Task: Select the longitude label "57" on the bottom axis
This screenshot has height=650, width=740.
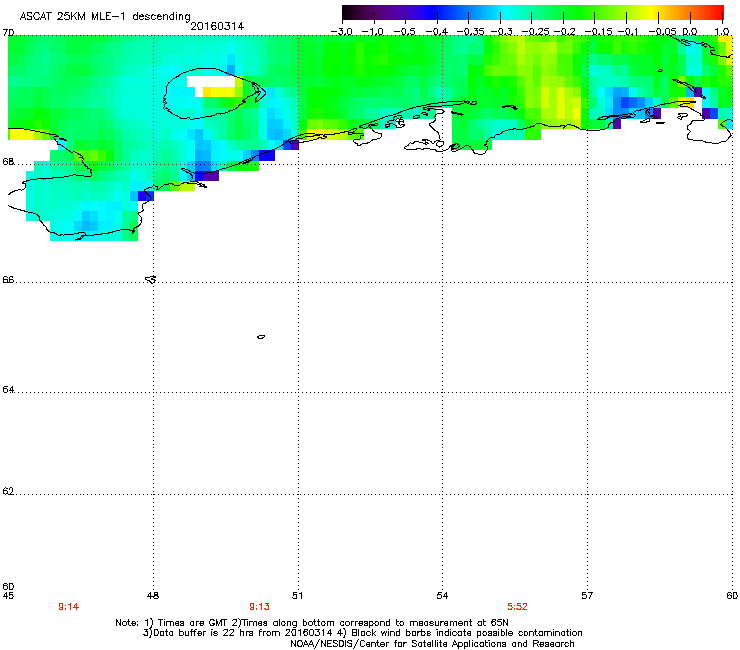Action: click(x=587, y=596)
